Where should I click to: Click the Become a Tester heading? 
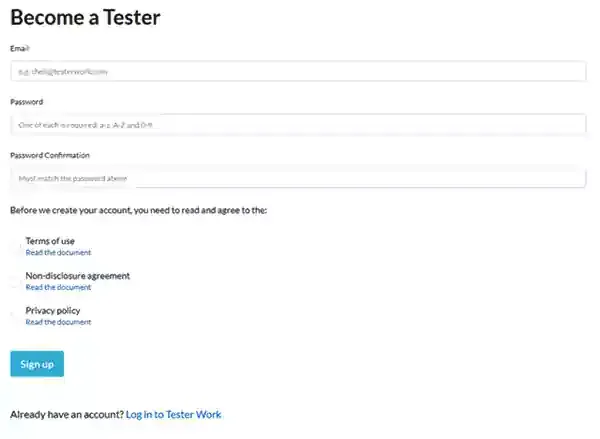click(85, 18)
